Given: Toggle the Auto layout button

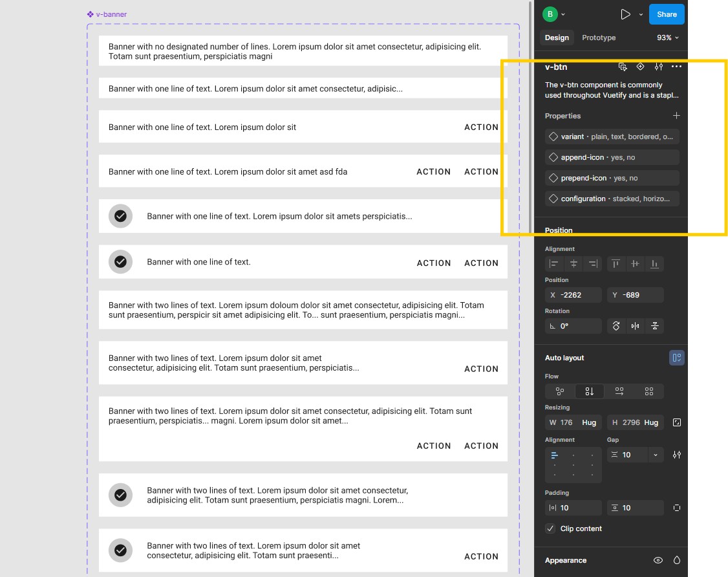Looking at the screenshot, I should pos(677,358).
